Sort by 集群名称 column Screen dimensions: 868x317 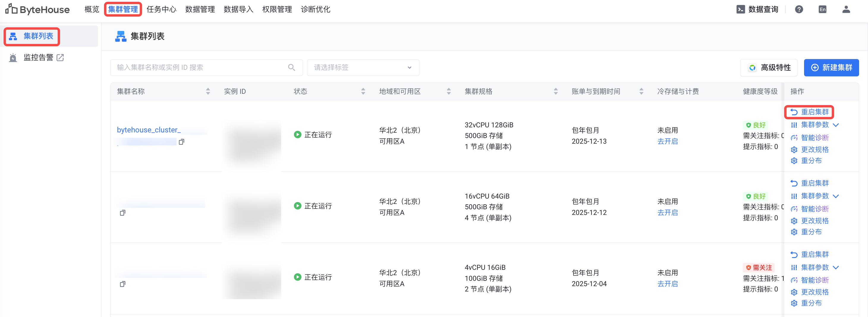(x=208, y=91)
